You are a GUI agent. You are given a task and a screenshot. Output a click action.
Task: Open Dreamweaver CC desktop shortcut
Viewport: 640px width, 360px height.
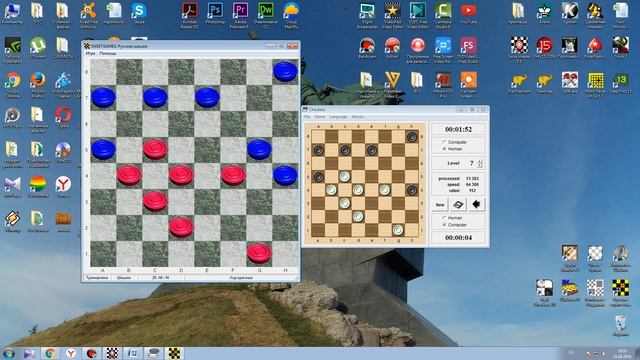pos(266,14)
